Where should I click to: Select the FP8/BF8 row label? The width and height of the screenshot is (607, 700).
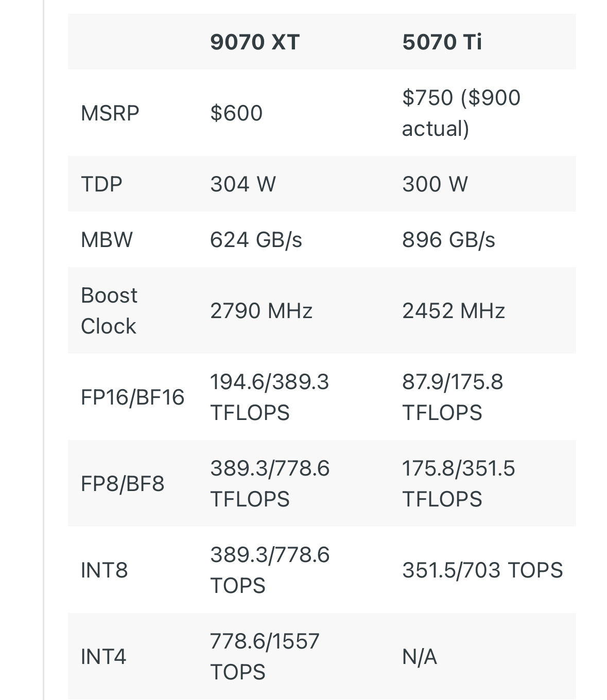click(x=123, y=484)
